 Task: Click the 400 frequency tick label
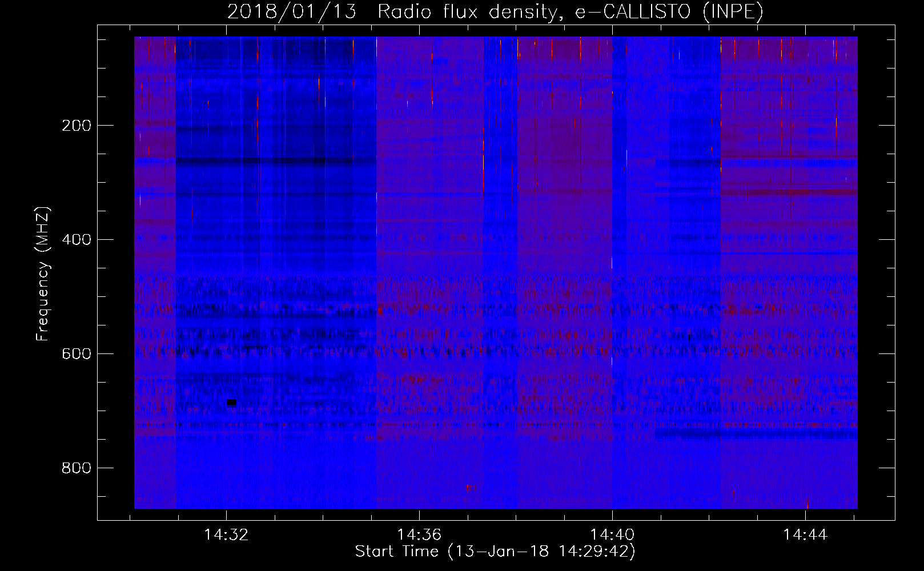(x=77, y=240)
